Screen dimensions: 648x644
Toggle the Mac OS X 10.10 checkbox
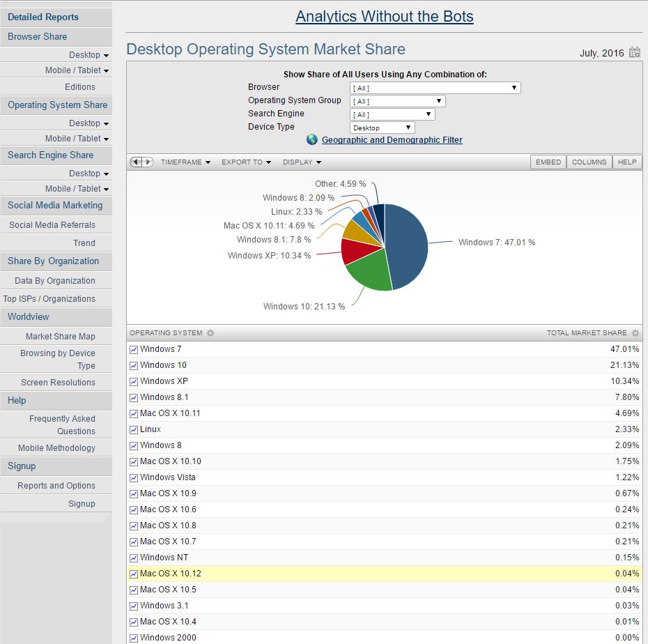[x=134, y=461]
